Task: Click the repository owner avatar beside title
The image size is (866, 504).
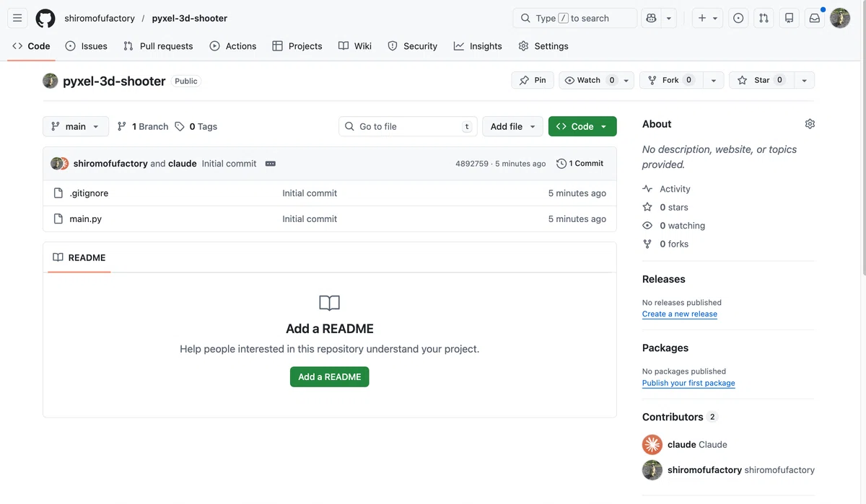Action: point(51,81)
